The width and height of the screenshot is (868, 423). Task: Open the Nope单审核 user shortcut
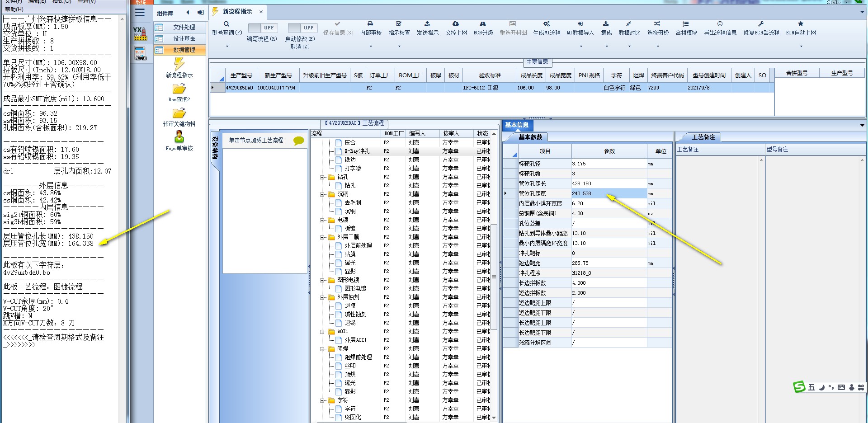(x=179, y=141)
